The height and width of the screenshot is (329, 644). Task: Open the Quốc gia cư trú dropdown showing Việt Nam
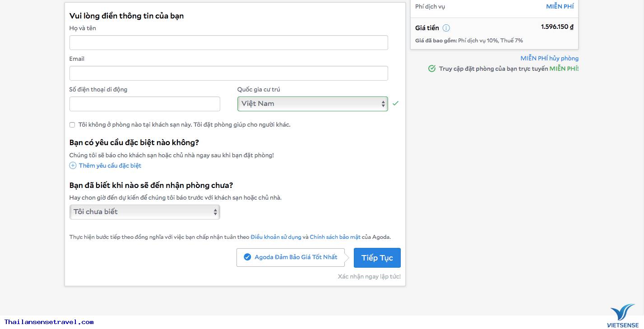point(312,104)
